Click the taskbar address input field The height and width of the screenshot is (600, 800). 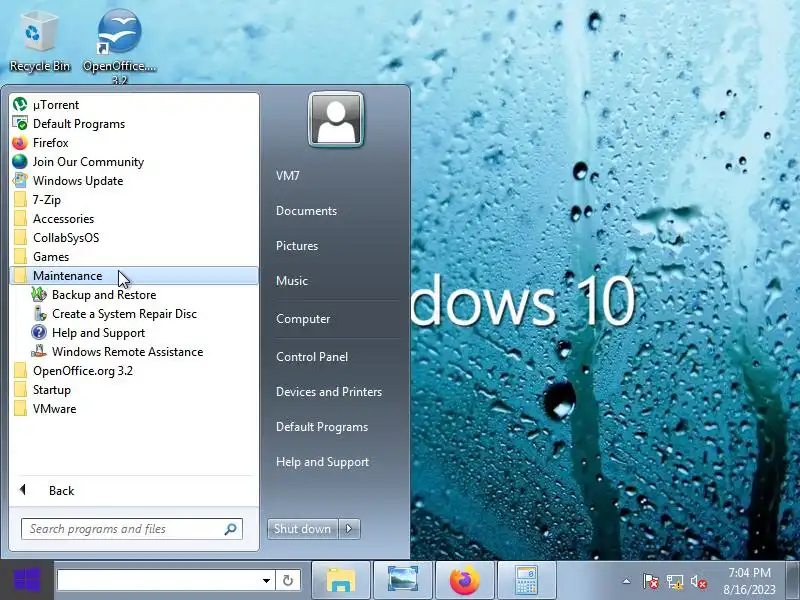[x=158, y=580]
